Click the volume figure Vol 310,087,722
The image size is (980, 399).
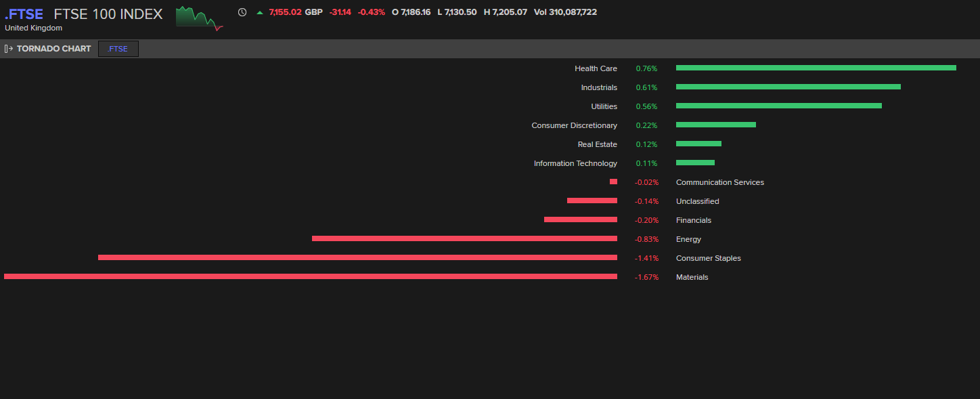(566, 12)
